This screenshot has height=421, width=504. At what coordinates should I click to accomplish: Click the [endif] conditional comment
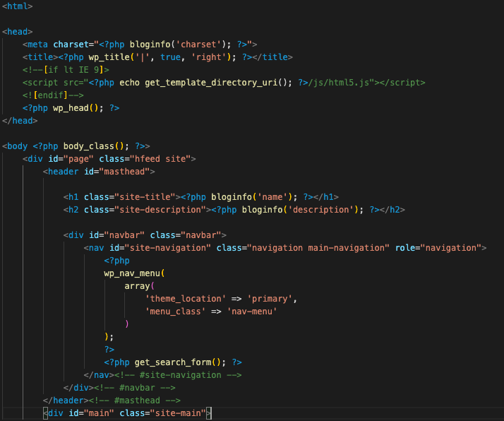[x=53, y=95]
